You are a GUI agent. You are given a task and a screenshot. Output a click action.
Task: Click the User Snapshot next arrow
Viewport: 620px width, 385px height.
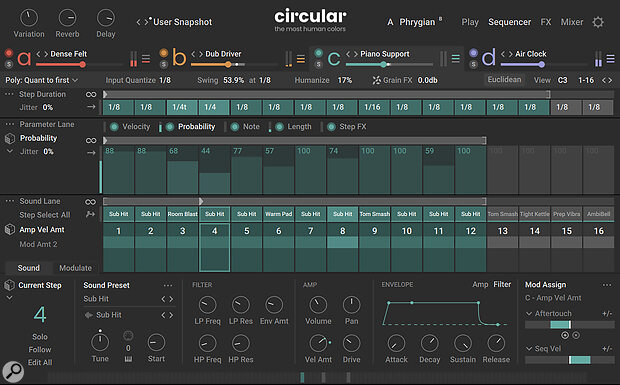click(x=147, y=22)
